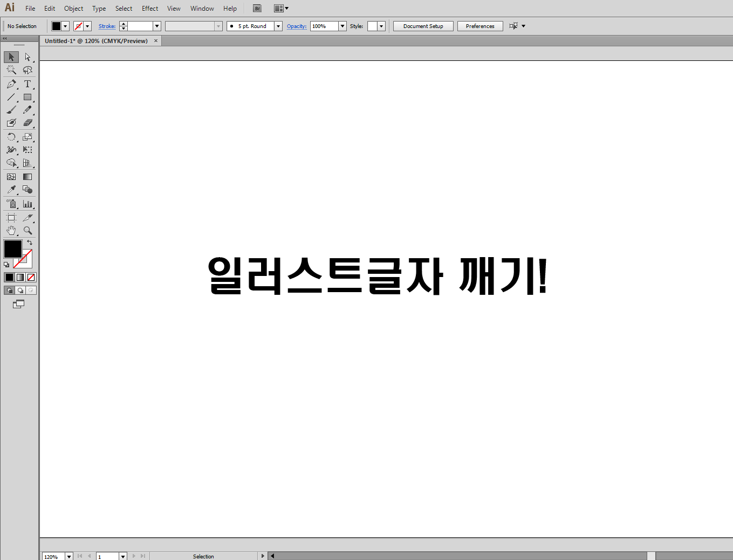This screenshot has height=560, width=733.
Task: Open the stroke weight dropdown
Action: pyautogui.click(x=157, y=26)
